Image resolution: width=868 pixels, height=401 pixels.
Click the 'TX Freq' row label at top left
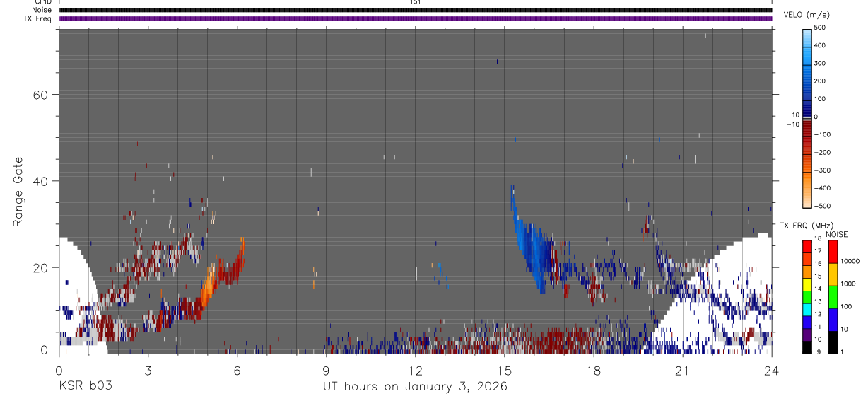[37, 18]
